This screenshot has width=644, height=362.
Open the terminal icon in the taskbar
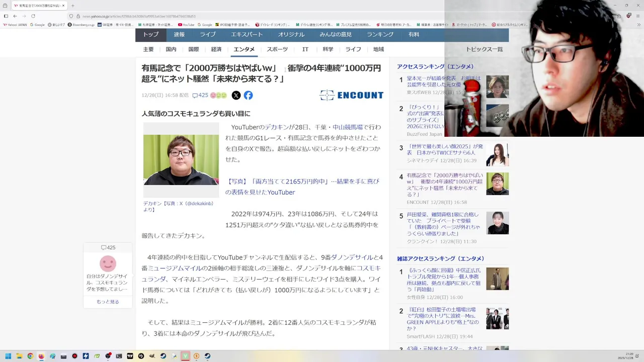(x=119, y=356)
